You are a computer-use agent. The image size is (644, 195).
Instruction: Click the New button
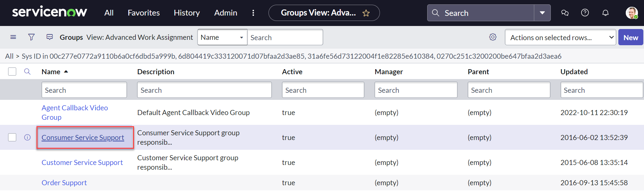point(630,37)
